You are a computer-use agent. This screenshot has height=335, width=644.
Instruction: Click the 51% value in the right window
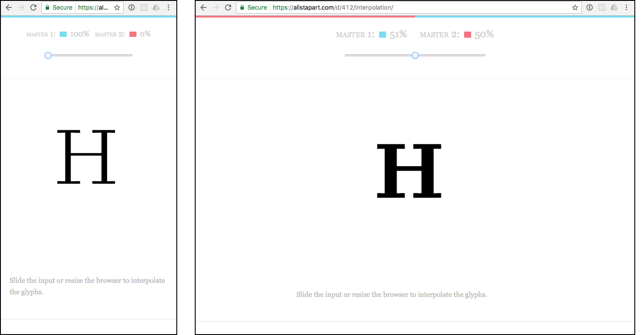click(x=398, y=35)
